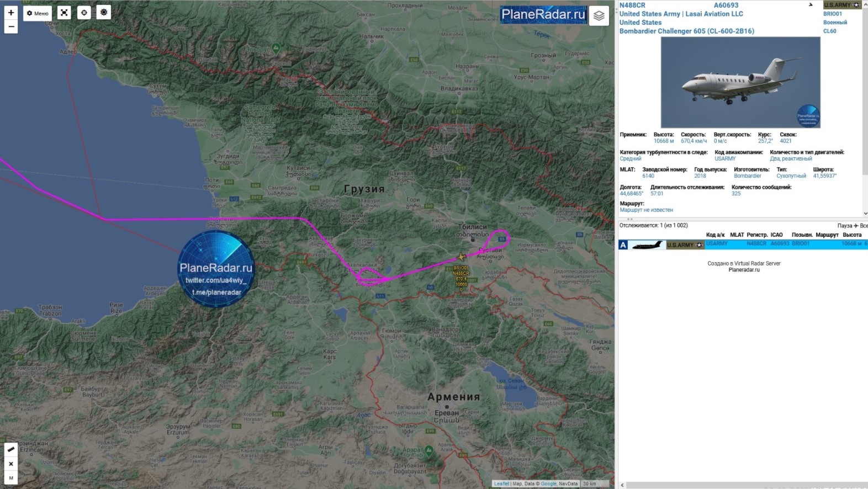Open the Меню settings menu
The image size is (868, 489).
coord(38,13)
